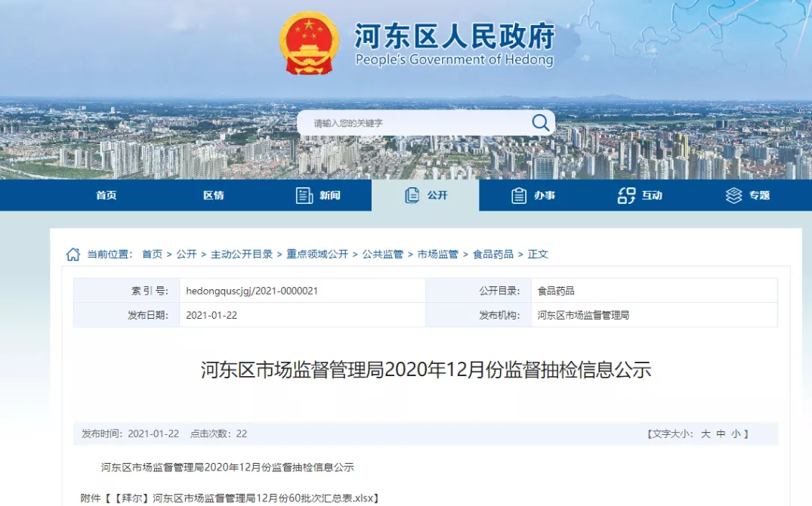Go to 主动公开目录 breadcrumb link
Viewport: 812px width, 506px height.
(242, 255)
